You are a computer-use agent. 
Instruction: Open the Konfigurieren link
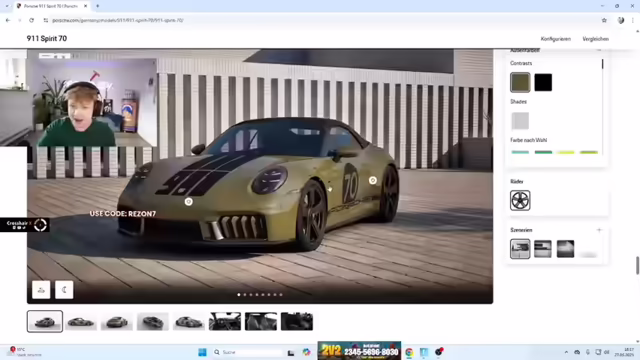coord(556,39)
